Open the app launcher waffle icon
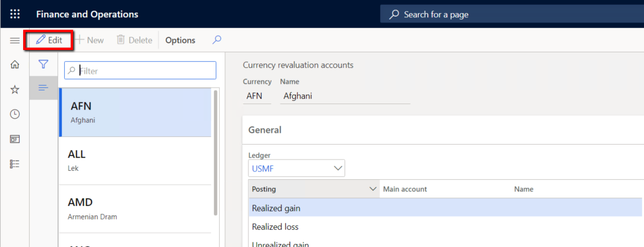This screenshot has height=247, width=644. pos(15,14)
